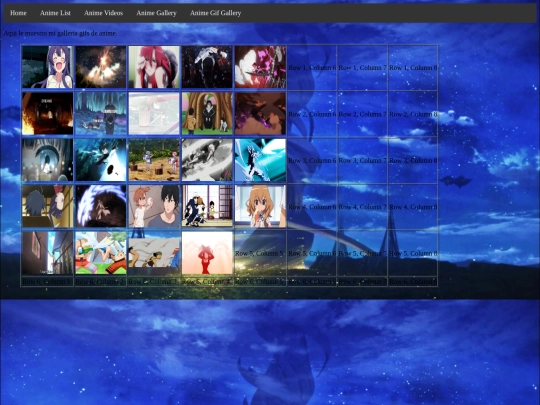Click the 'Row 1, Column 8' cell
This screenshot has height=405, width=540.
click(x=413, y=68)
